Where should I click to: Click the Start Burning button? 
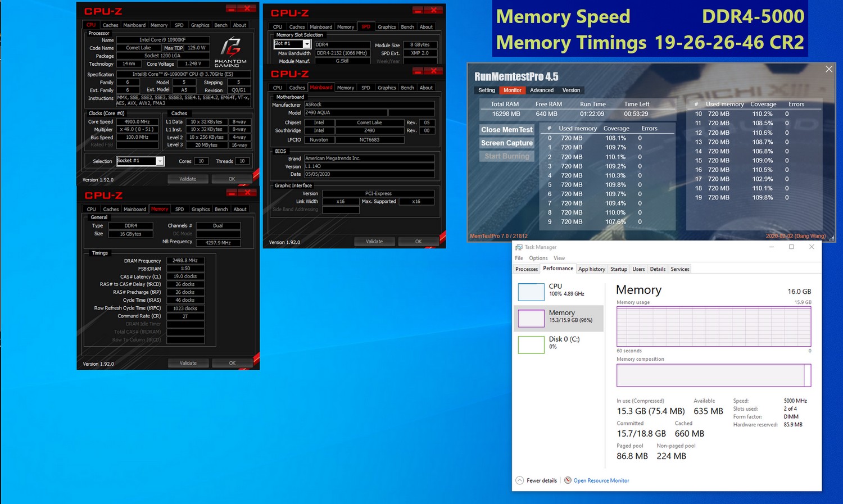coord(506,156)
